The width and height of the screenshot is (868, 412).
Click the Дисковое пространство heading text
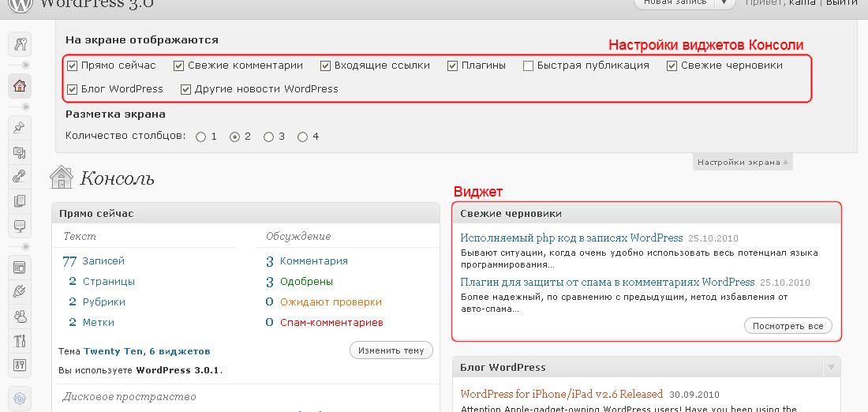(x=129, y=397)
